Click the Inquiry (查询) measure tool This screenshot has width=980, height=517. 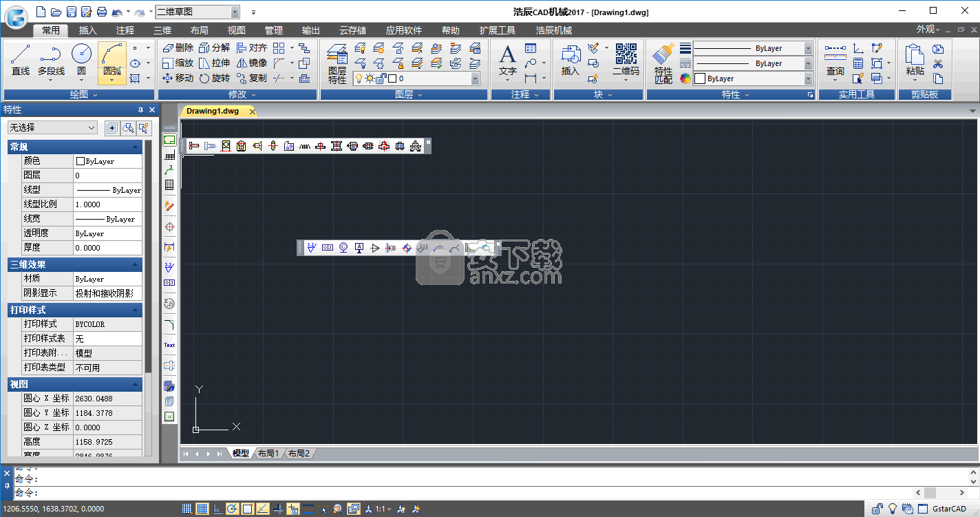point(835,62)
